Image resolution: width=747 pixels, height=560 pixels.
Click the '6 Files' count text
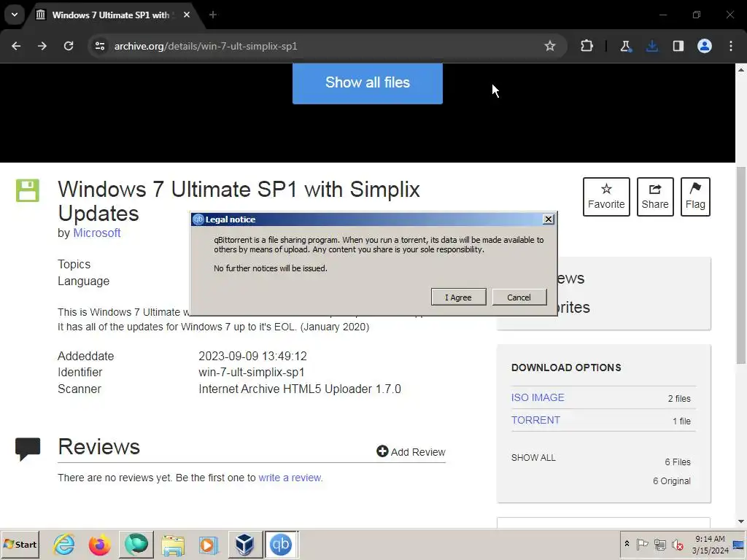coord(678,462)
